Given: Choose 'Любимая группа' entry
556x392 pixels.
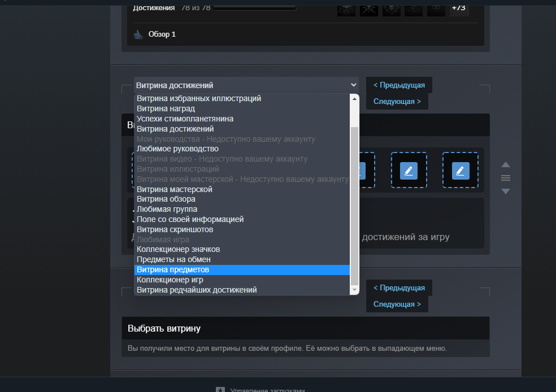Looking at the screenshot, I should coord(242,209).
